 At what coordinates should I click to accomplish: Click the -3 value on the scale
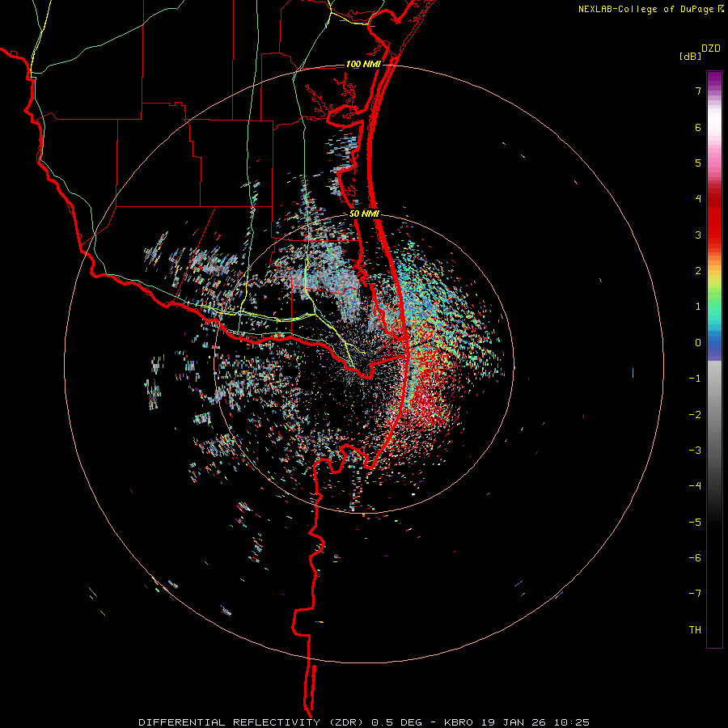click(x=695, y=450)
